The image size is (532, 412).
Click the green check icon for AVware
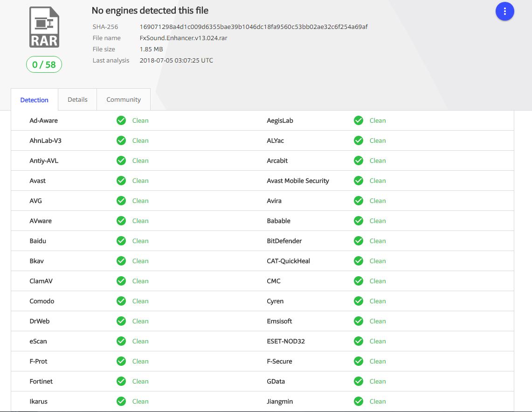[x=121, y=221]
